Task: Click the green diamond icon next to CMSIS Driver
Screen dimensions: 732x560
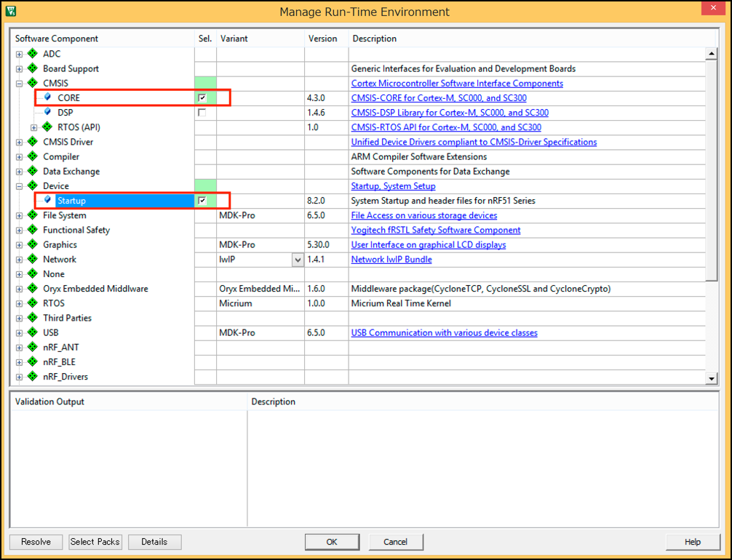Action: pos(32,142)
